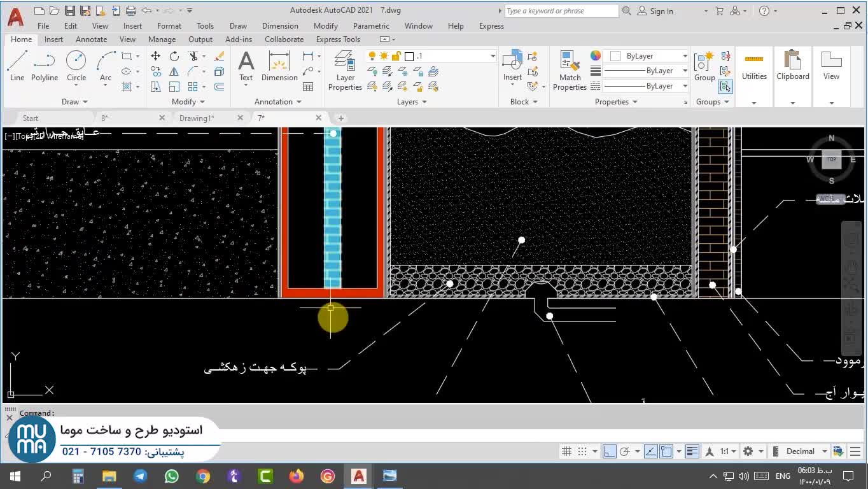Screen dimensions: 868x489
Task: Click the Move tool in Modify panel
Action: point(156,56)
